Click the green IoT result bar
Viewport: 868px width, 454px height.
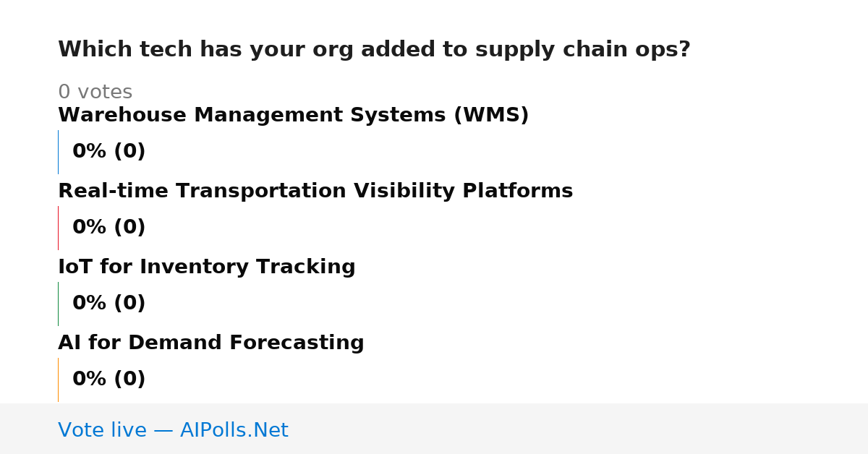click(58, 304)
